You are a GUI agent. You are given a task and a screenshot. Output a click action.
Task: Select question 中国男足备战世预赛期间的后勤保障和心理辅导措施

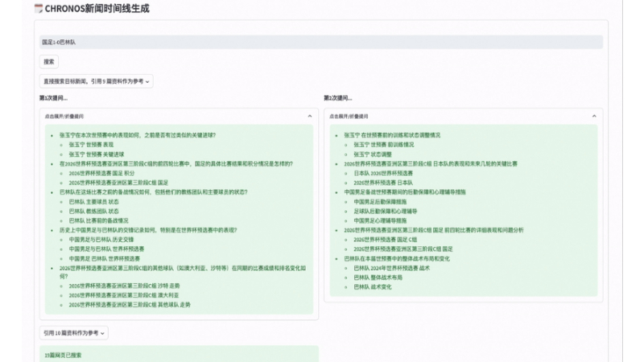(405, 192)
